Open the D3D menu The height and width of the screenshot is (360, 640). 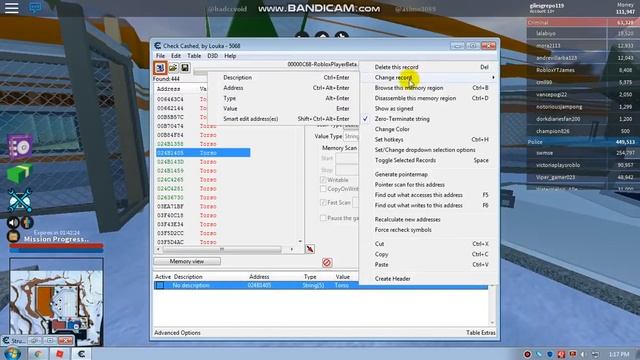point(212,56)
